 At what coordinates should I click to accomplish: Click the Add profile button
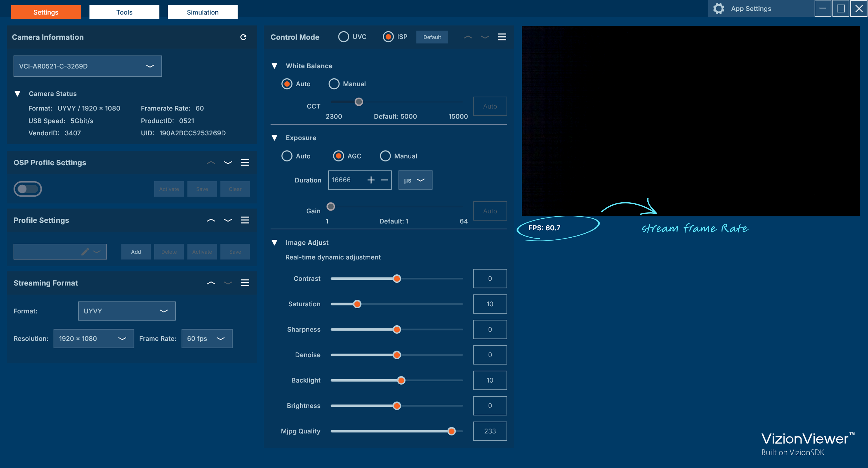coord(136,252)
